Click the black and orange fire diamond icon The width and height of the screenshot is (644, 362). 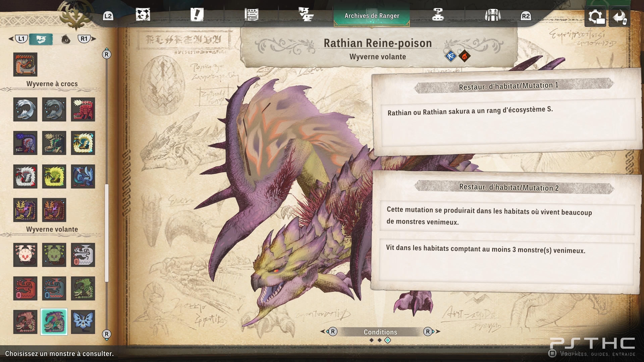464,56
